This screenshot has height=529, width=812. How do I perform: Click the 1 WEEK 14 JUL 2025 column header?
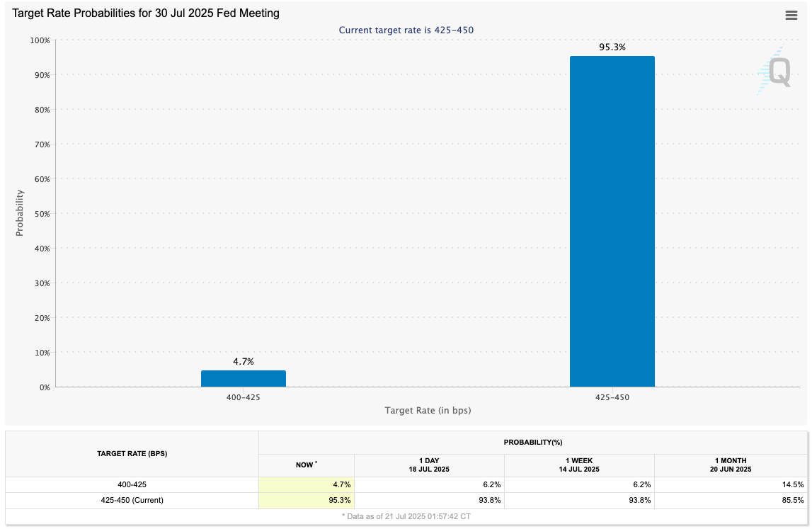click(579, 465)
